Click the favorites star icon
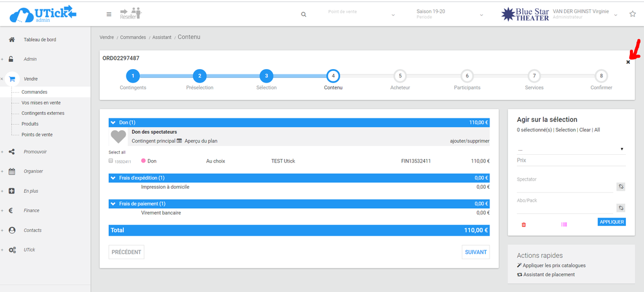Screen dimensions: 644x292 coord(632,14)
